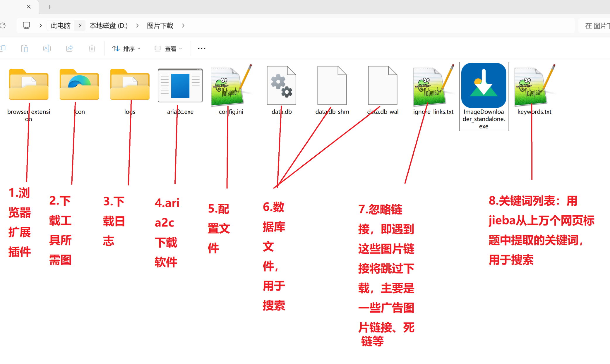The image size is (610, 364).
Task: Open the 排序 sort dropdown
Action: coord(126,49)
